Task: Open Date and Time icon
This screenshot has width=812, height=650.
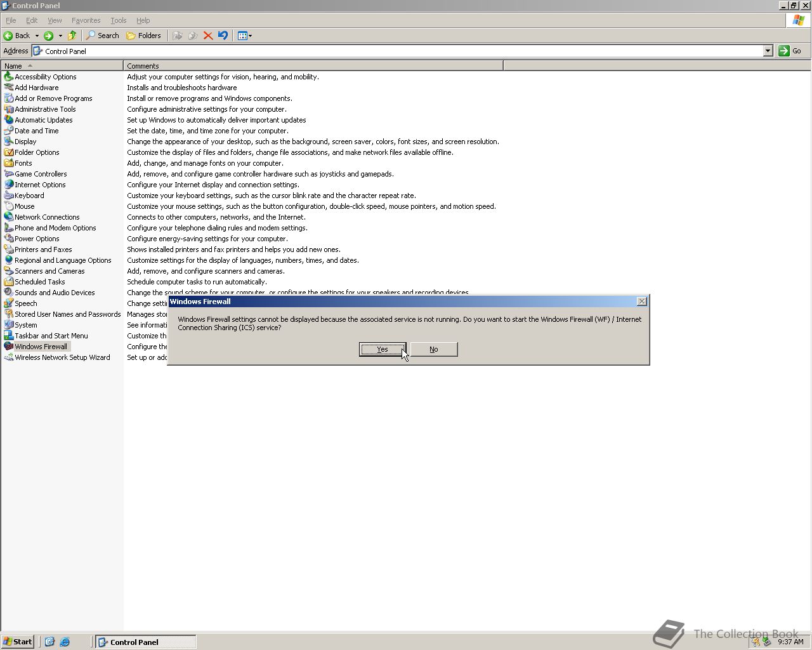Action: coord(8,131)
